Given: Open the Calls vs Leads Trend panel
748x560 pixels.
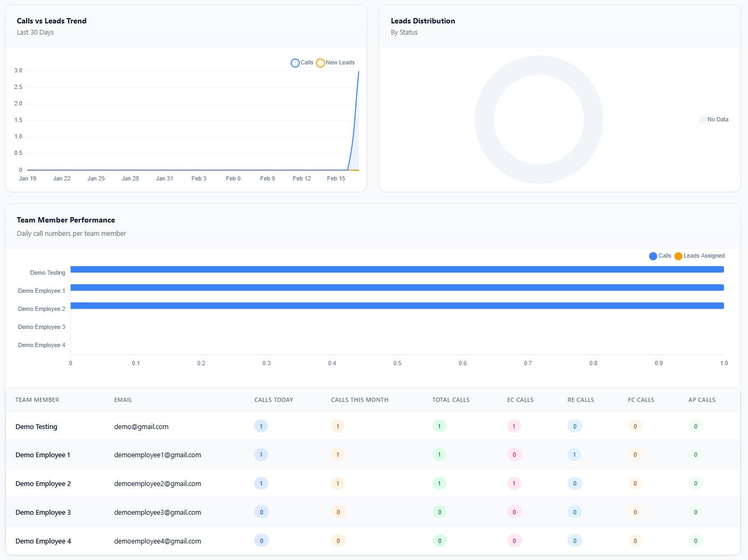Looking at the screenshot, I should tap(52, 21).
